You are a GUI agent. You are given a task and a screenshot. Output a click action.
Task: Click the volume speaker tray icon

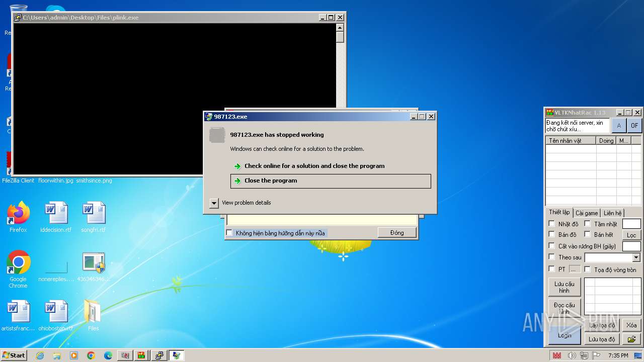point(572,355)
